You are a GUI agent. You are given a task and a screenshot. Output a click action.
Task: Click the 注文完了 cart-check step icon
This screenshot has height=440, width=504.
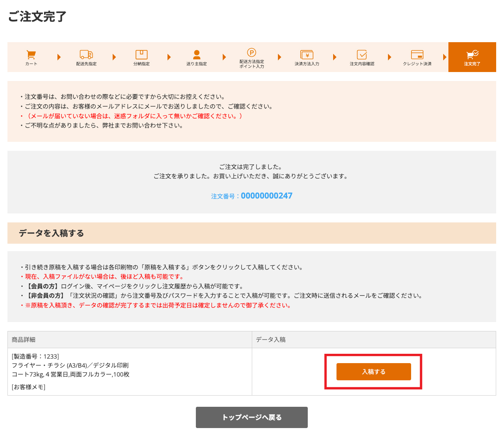472,54
